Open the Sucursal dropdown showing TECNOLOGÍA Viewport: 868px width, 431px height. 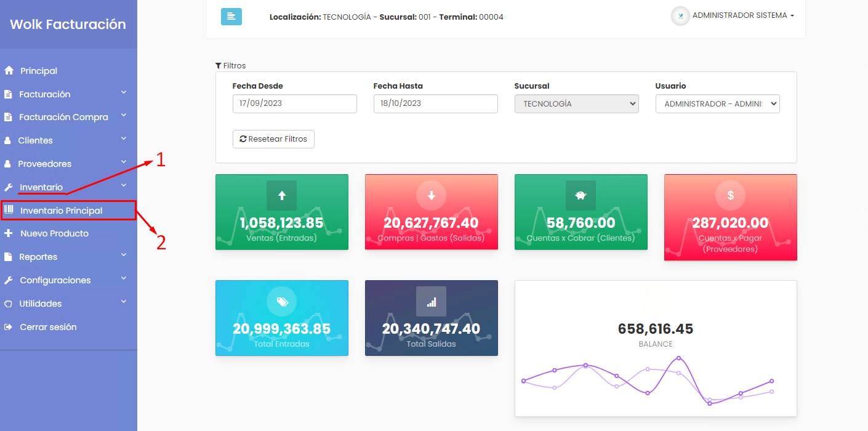click(x=577, y=103)
